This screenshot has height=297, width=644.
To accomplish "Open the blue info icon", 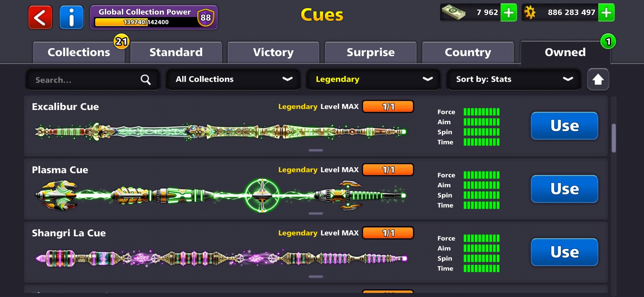I will tap(72, 17).
